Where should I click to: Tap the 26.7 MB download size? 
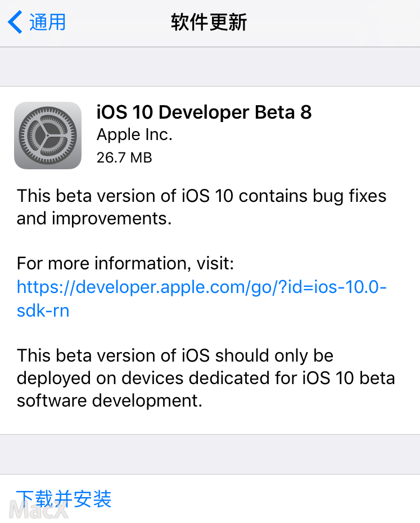124,157
